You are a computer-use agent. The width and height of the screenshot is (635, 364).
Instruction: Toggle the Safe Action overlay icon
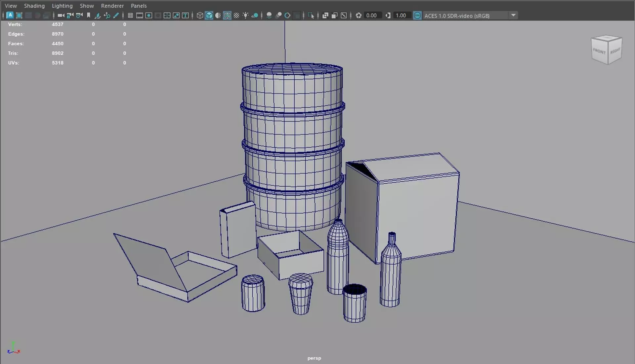coord(176,15)
